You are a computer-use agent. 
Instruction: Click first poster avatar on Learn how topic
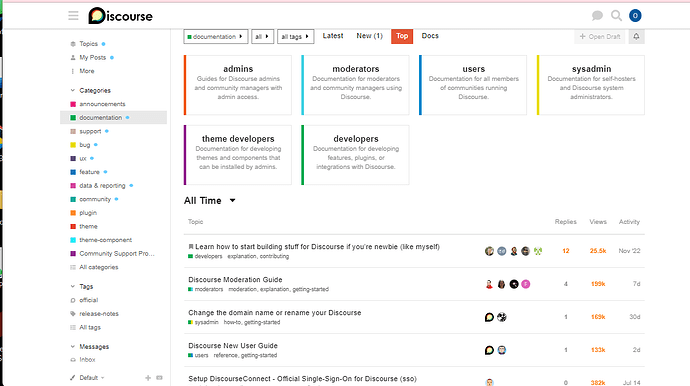[489, 251]
